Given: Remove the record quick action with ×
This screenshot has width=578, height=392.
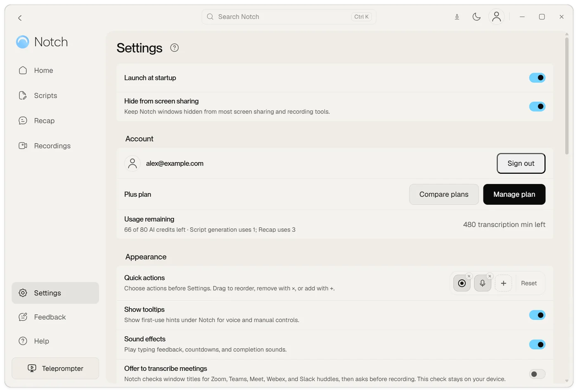Looking at the screenshot, I should pos(469,276).
